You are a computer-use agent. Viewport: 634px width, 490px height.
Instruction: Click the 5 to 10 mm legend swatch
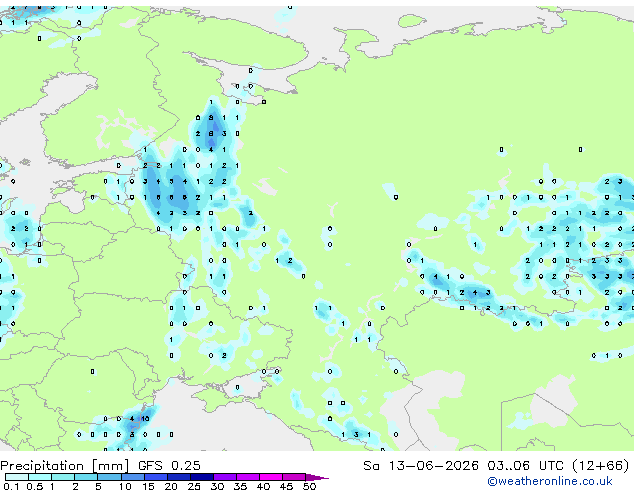(x=109, y=477)
